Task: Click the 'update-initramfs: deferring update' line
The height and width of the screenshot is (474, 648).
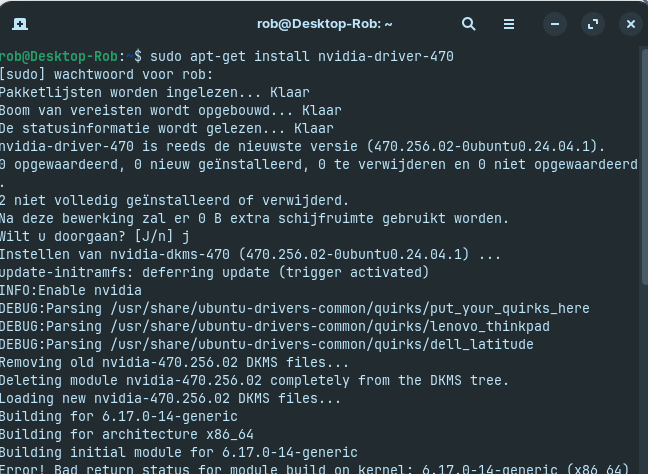Action: pyautogui.click(x=214, y=272)
